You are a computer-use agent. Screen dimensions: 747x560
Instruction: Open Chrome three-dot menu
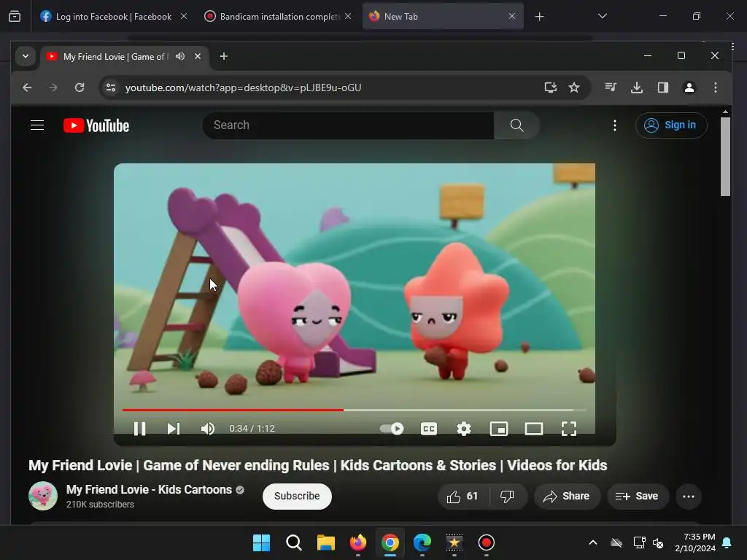pos(715,87)
